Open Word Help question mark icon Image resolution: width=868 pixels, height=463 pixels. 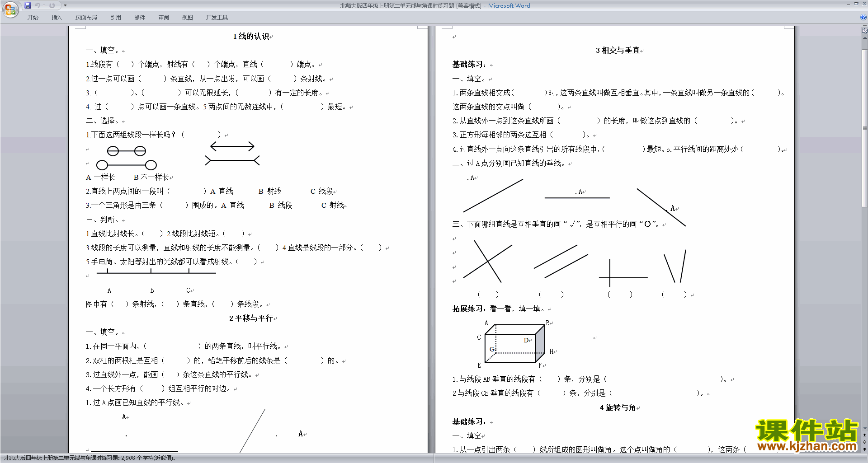[x=863, y=17]
